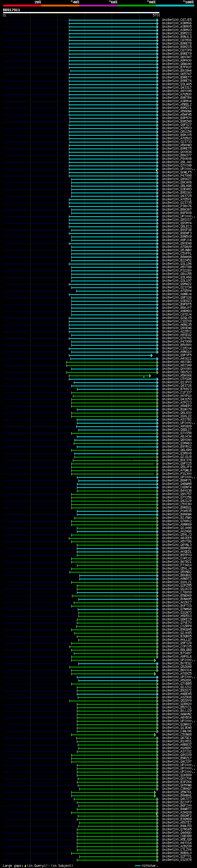197x868 pixels.
Task: Select hit label UniRef100_O65747
Action: (177, 74)
